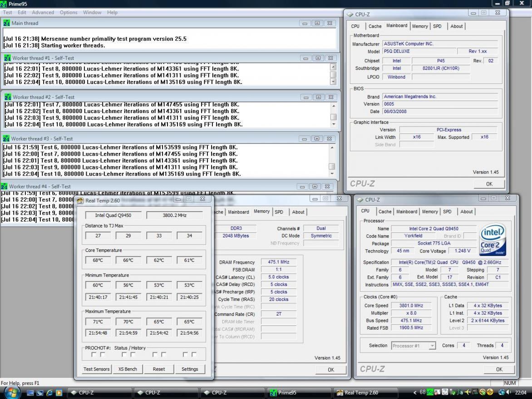Switch to About tab in CPU-Z Processor window
Viewport: 532px width, 399px height.
coord(467,212)
